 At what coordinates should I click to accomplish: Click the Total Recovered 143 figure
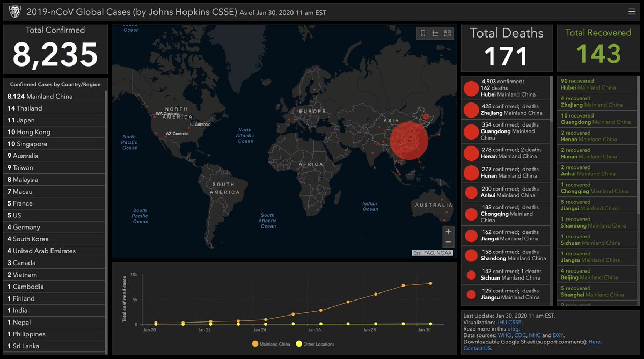tap(598, 54)
